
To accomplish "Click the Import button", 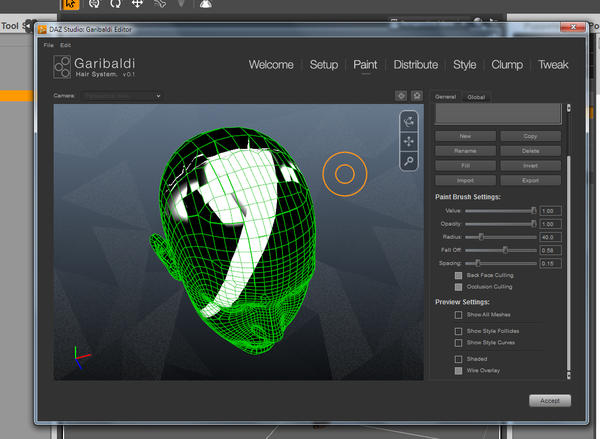I will click(x=465, y=180).
